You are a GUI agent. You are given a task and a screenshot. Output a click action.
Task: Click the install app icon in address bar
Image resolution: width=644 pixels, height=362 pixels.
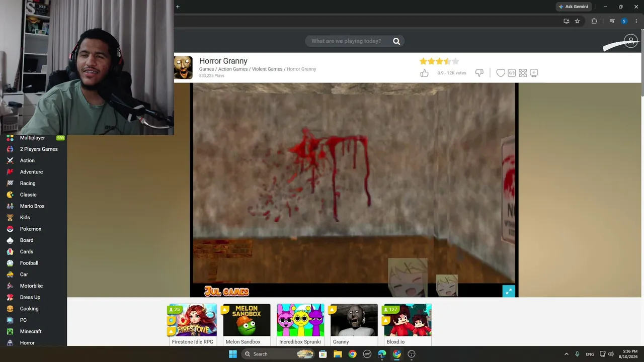pos(566,21)
